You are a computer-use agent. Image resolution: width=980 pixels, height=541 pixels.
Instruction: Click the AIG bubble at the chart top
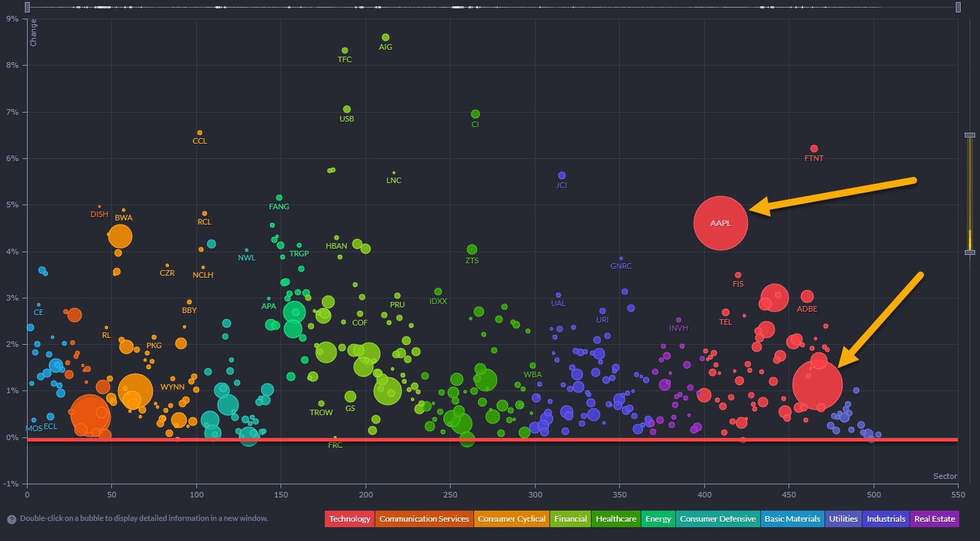point(386,37)
